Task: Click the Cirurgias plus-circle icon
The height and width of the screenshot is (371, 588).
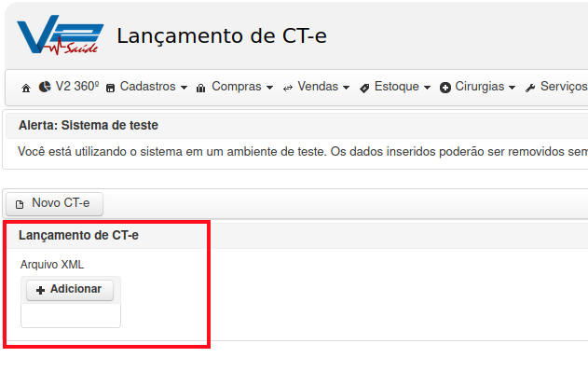Action: pos(445,88)
